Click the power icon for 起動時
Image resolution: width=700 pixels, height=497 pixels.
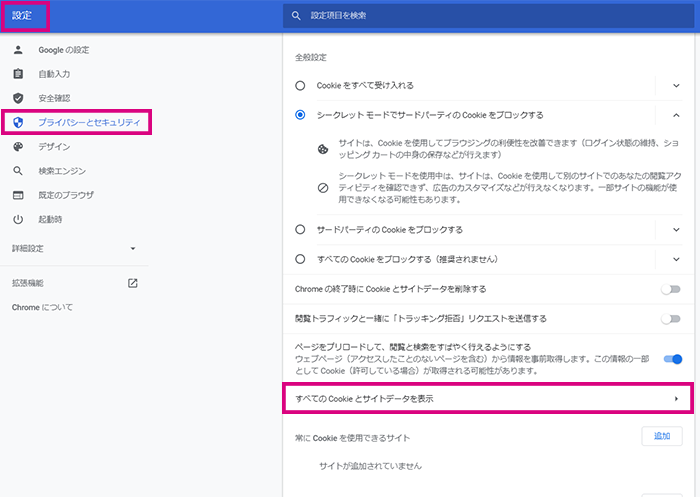18,219
